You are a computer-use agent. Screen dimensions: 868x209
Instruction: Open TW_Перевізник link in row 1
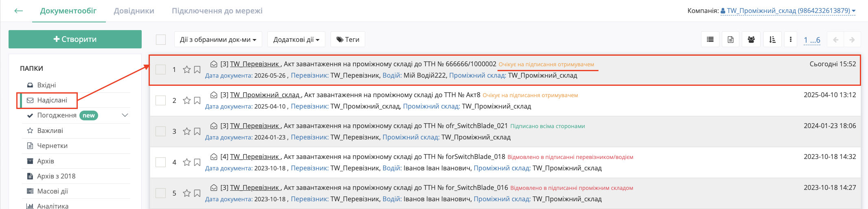(255, 64)
